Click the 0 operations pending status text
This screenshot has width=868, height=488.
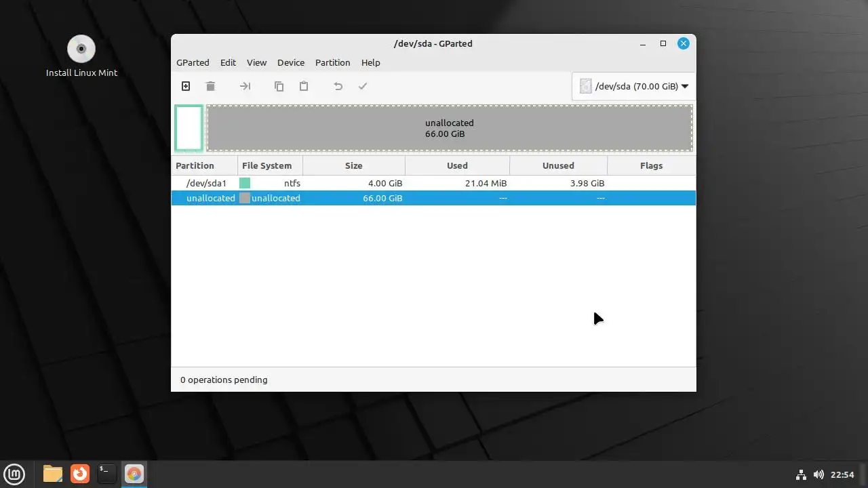click(x=224, y=380)
